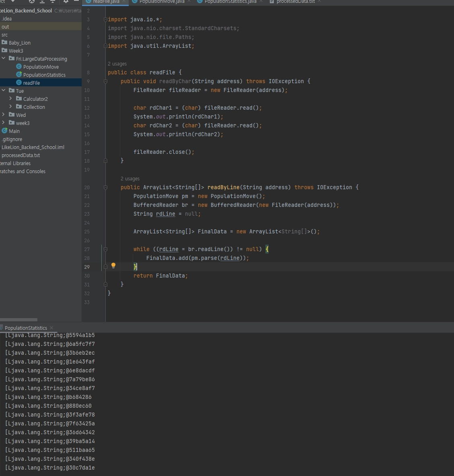Open the Main class in project tree

click(x=14, y=131)
